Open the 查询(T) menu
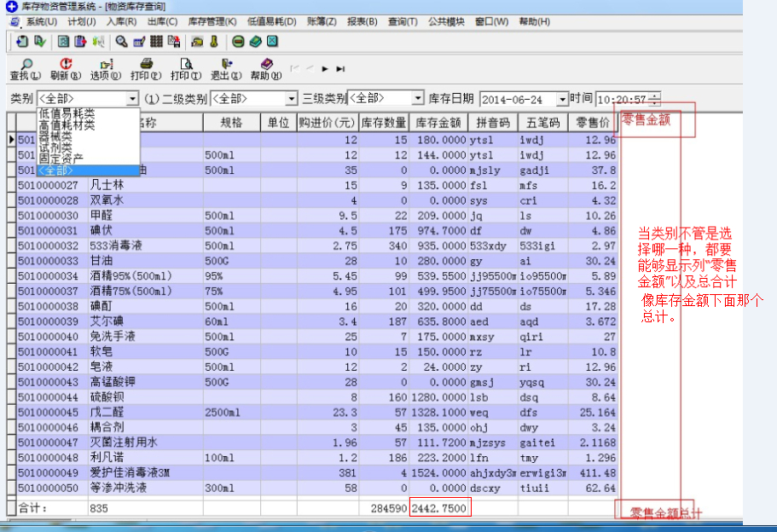The image size is (777, 532). [x=403, y=22]
